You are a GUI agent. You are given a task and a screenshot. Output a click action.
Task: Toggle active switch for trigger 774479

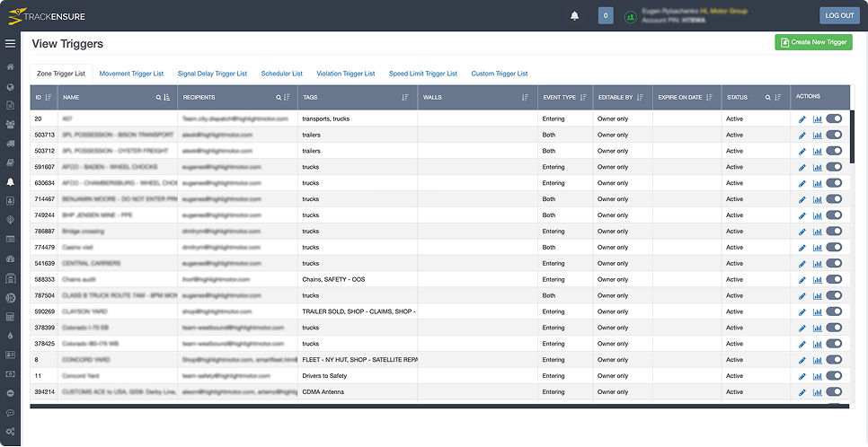[834, 247]
